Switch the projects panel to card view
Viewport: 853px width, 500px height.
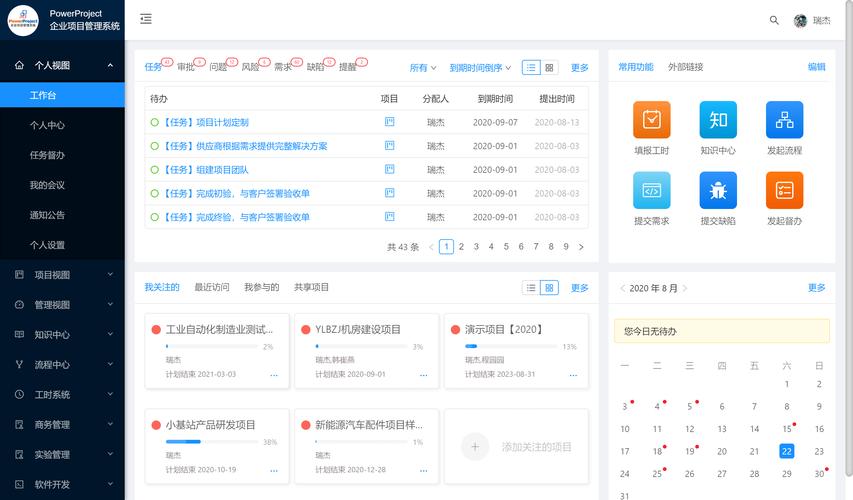549,288
